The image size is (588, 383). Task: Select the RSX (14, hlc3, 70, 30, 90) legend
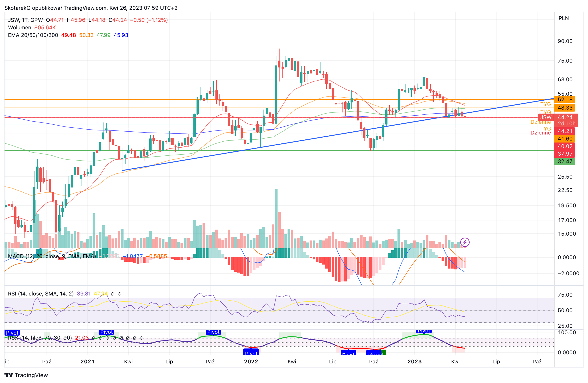(40, 338)
